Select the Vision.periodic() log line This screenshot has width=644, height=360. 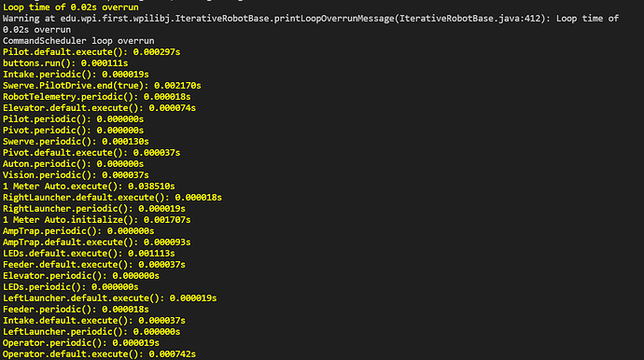(x=76, y=175)
